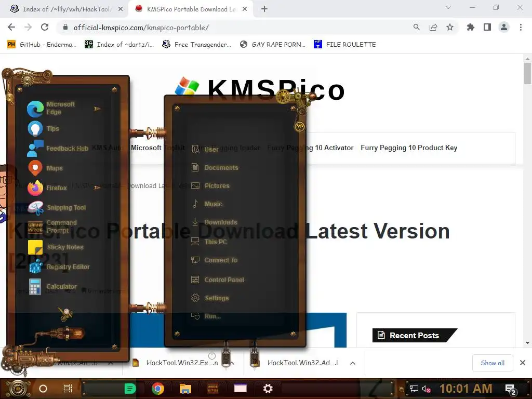Screen dimensions: 532x399
Task: Bookmark this page with the star
Action: pos(450,28)
